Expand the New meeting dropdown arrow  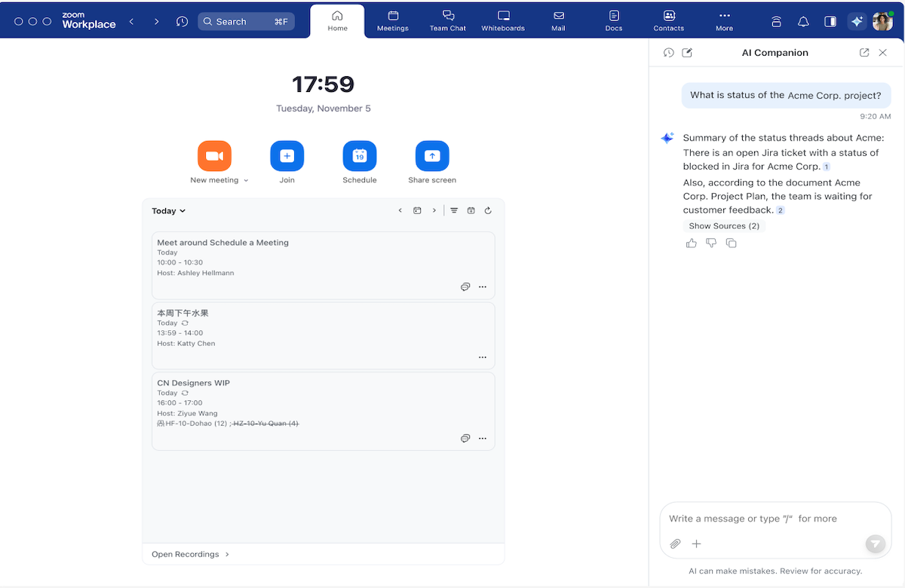click(246, 181)
